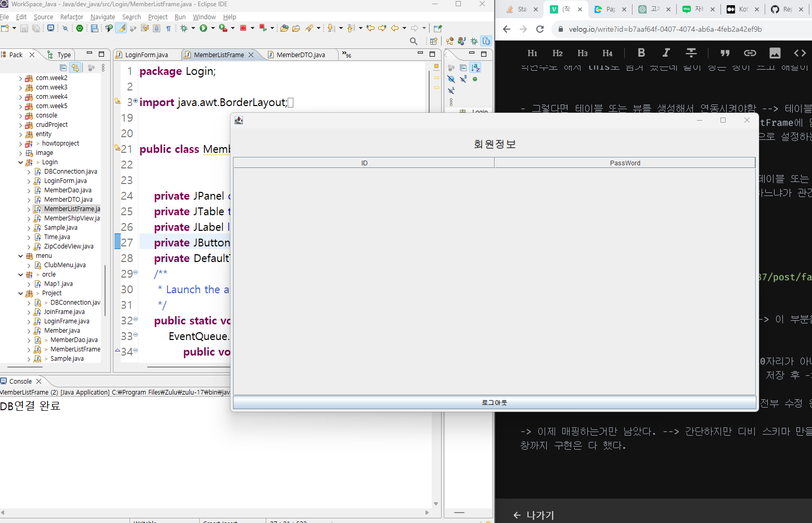Toggle Show Whitespace Characters pilcrow button
The image size is (812, 523).
[x=169, y=28]
